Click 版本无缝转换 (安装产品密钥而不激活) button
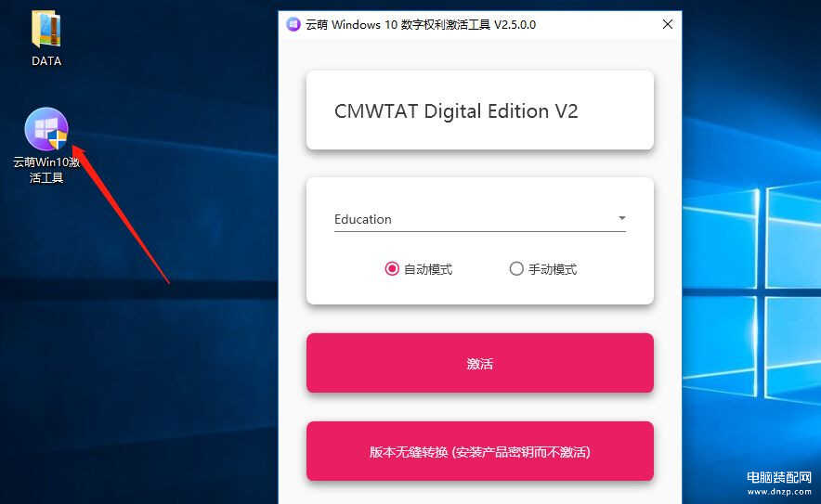Viewport: 821px width, 504px height. 480,452
